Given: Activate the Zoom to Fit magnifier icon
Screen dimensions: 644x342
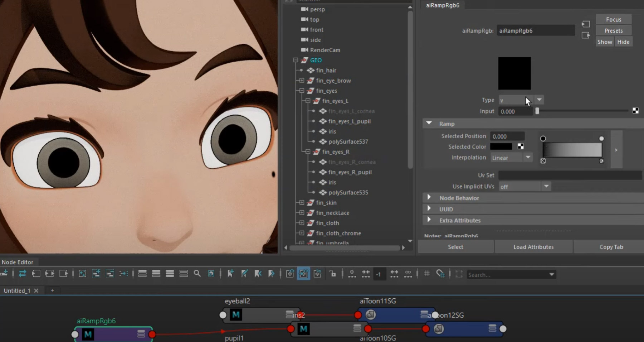Looking at the screenshot, I should click(197, 274).
